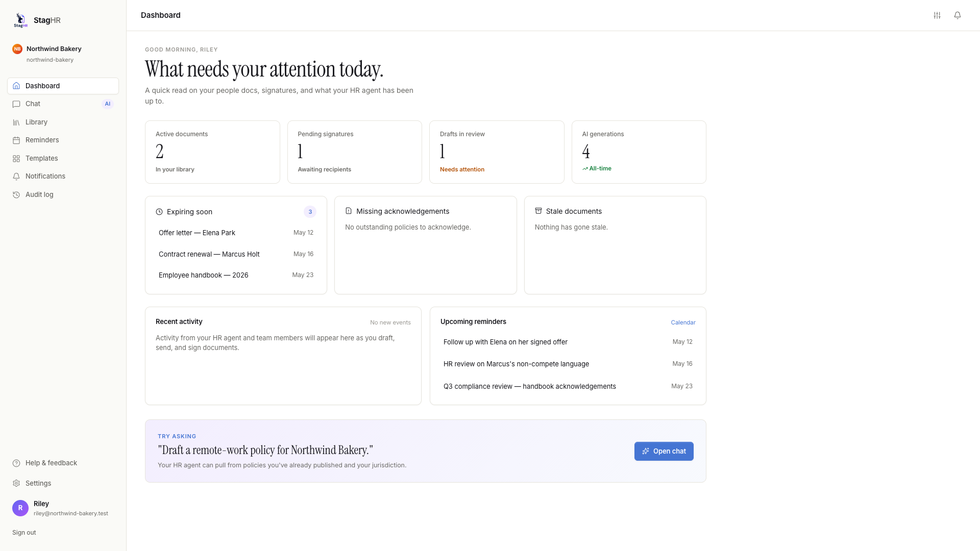Image resolution: width=980 pixels, height=551 pixels.
Task: Click the Reminders calendar icon
Action: (16, 140)
